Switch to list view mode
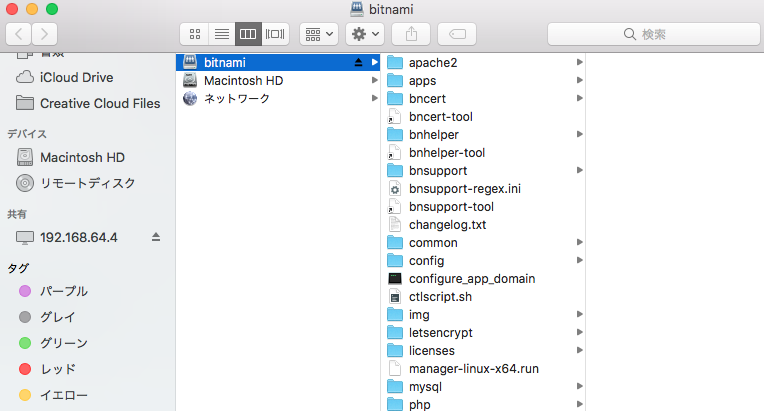The image size is (764, 411). (x=222, y=34)
